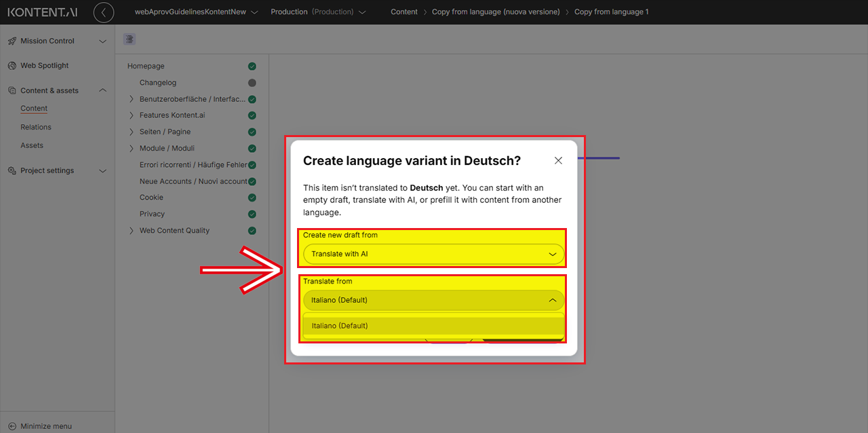This screenshot has width=868, height=433.
Task: Open Assets in the sidebar
Action: tap(32, 145)
